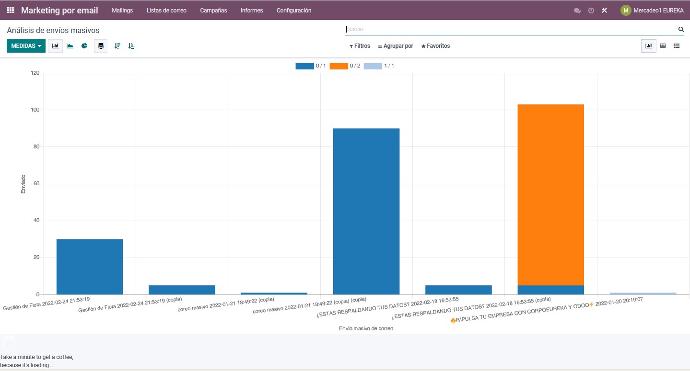Open the Listas de correo menu
Viewport: 690px width, 371px height.
[166, 10]
